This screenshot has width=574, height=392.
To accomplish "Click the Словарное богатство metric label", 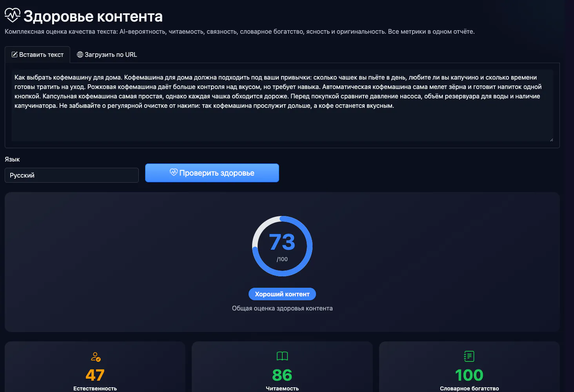I will [x=469, y=388].
